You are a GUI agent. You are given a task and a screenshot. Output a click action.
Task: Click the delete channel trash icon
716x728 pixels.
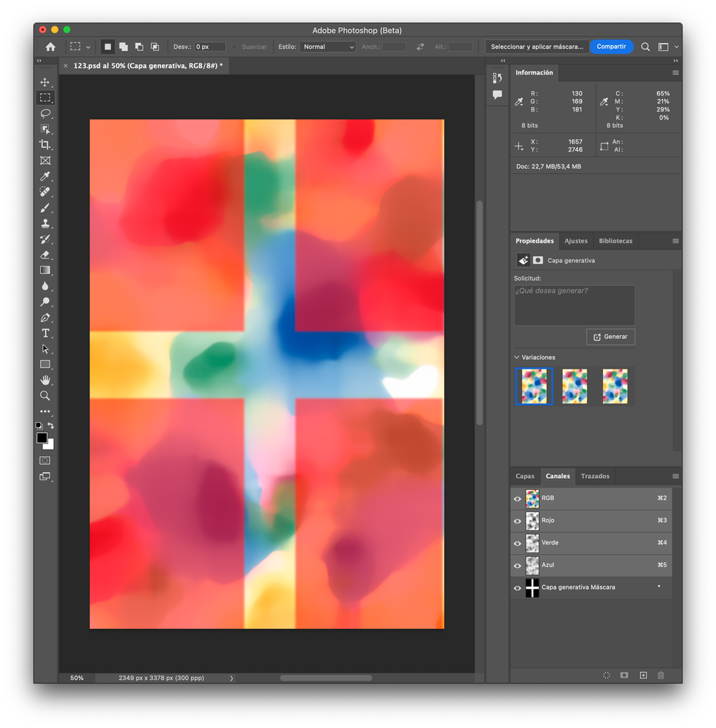point(661,675)
